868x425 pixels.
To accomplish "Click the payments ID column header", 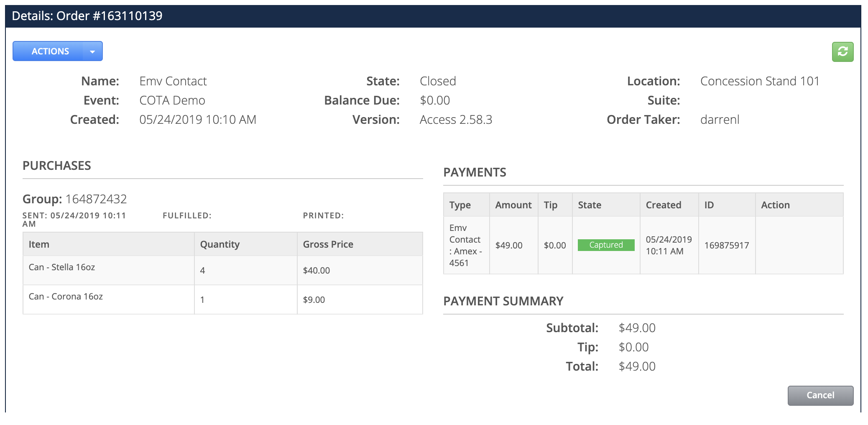I will point(727,205).
